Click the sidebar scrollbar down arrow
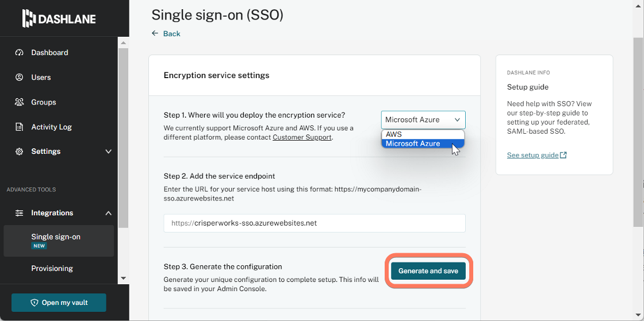 point(123,278)
